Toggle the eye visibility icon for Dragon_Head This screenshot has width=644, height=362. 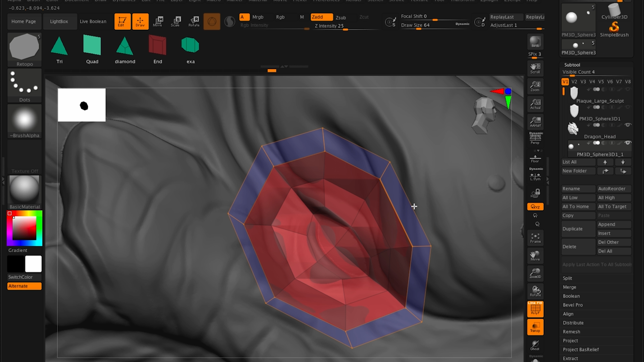point(629,125)
